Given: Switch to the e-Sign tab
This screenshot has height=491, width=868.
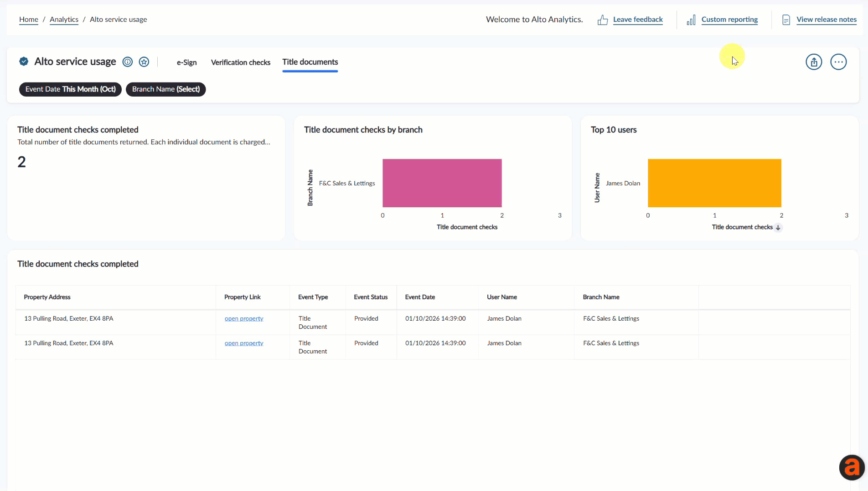Looking at the screenshot, I should click(187, 62).
